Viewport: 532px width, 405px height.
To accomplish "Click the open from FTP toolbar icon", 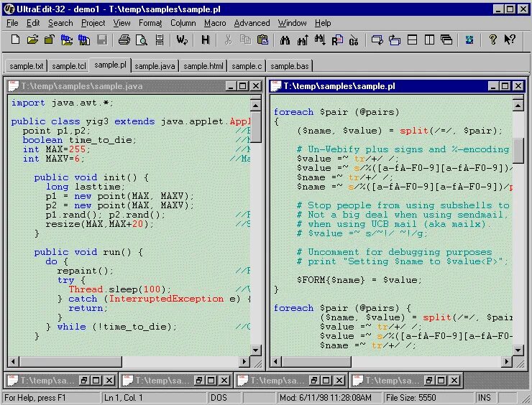I will [67, 39].
